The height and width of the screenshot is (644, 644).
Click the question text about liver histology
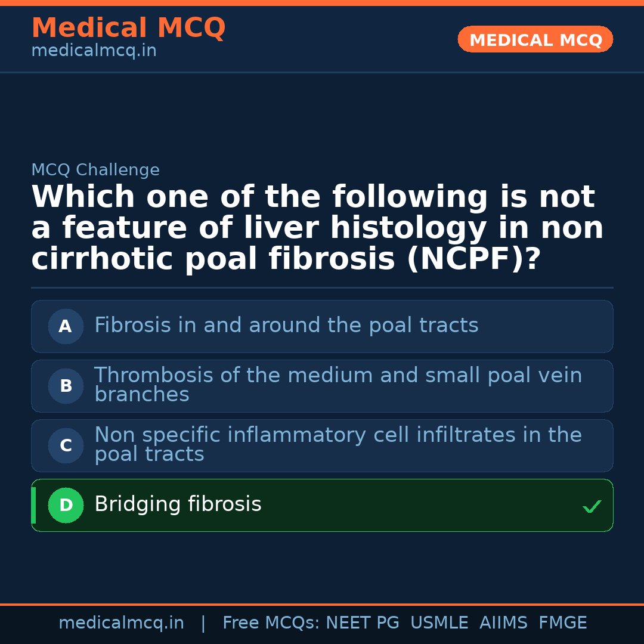point(317,228)
